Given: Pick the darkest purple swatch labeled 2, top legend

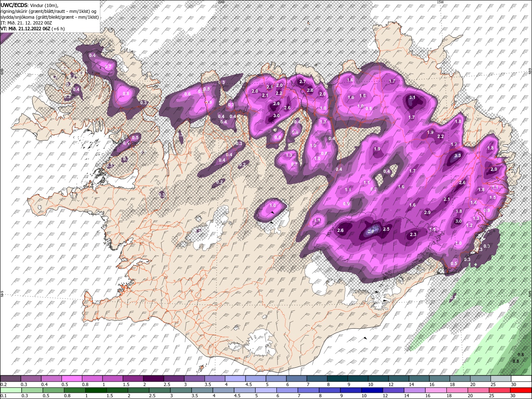Looking at the screenshot, I should pos(153,379).
